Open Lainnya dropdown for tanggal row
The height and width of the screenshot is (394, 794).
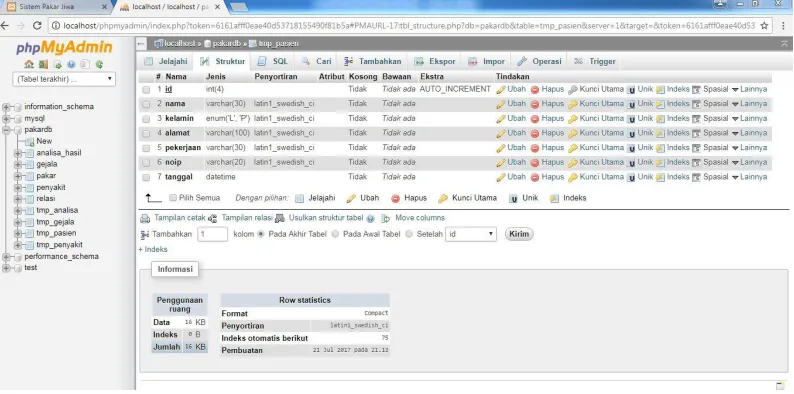pos(749,177)
